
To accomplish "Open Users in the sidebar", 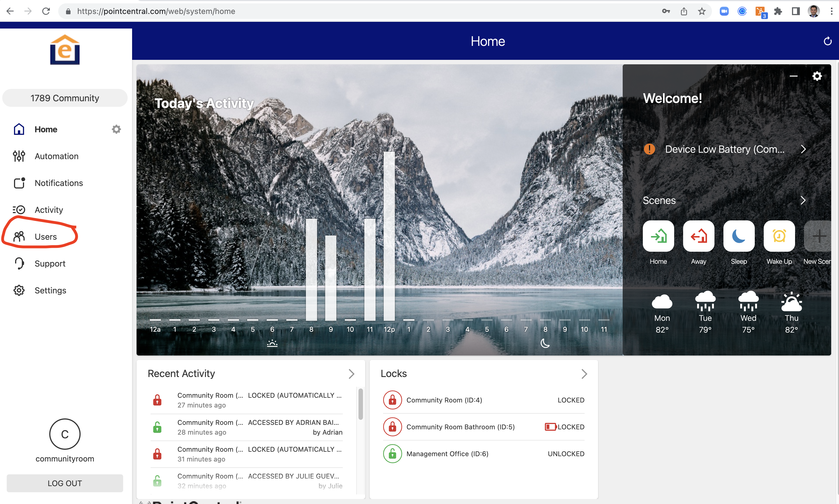I will click(46, 236).
